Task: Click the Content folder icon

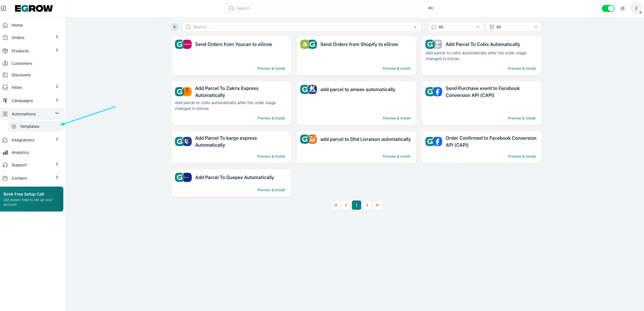Action: [x=5, y=178]
